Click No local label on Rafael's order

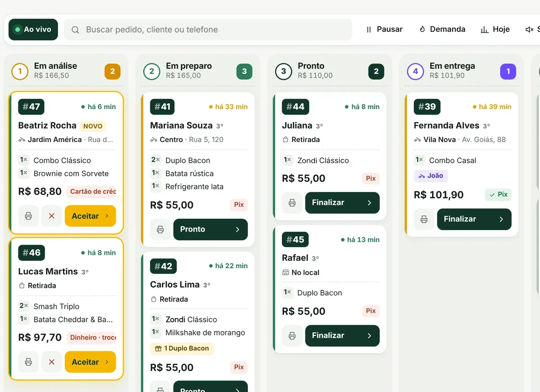[x=301, y=272]
